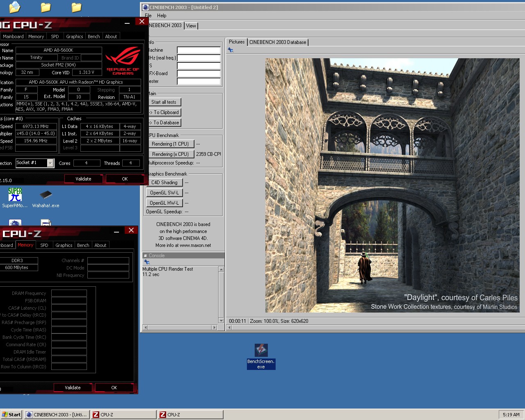Open the Mainboard tab in top CPU-Z

pyautogui.click(x=13, y=37)
